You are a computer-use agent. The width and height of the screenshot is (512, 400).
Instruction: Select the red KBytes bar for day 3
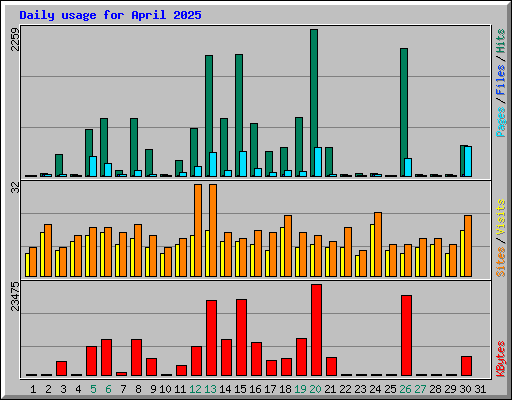click(x=61, y=368)
